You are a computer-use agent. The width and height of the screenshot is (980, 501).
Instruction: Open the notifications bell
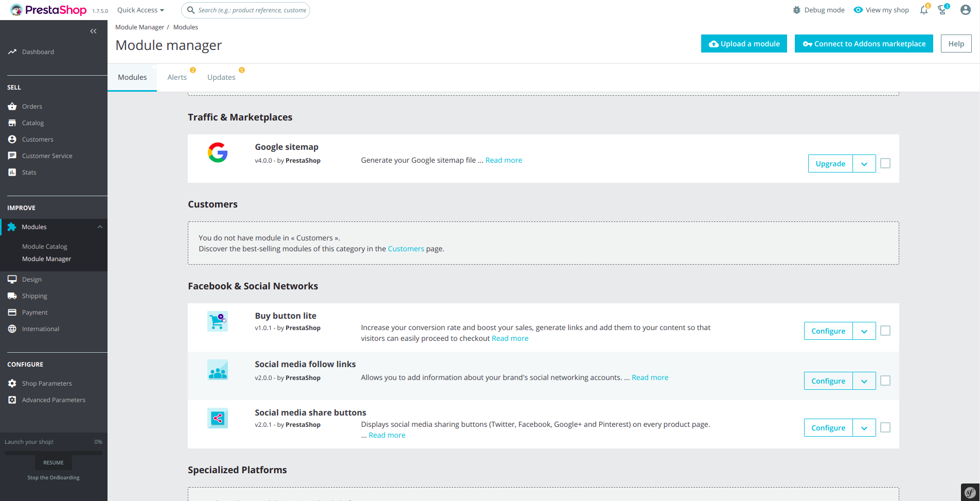[923, 10]
